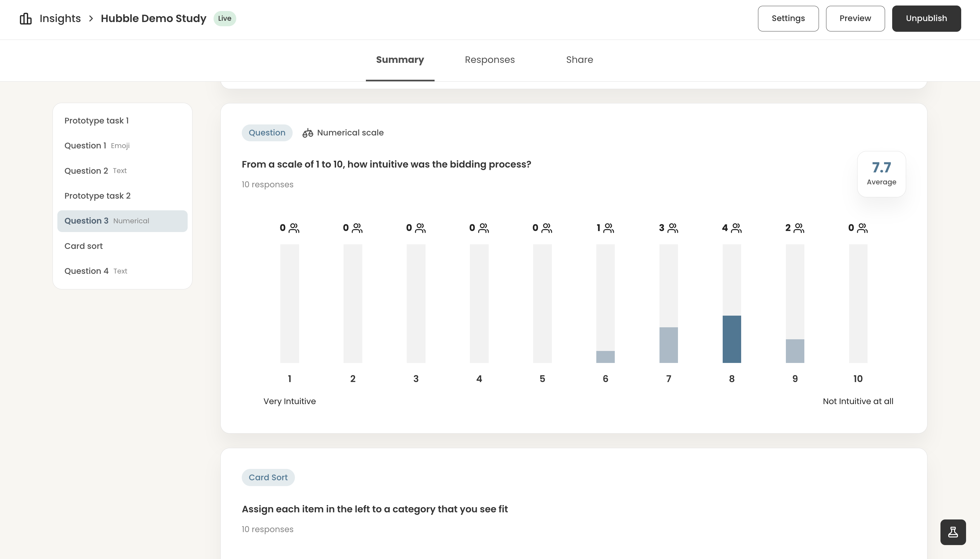Click the dark blue bar for rating 8

(x=732, y=339)
